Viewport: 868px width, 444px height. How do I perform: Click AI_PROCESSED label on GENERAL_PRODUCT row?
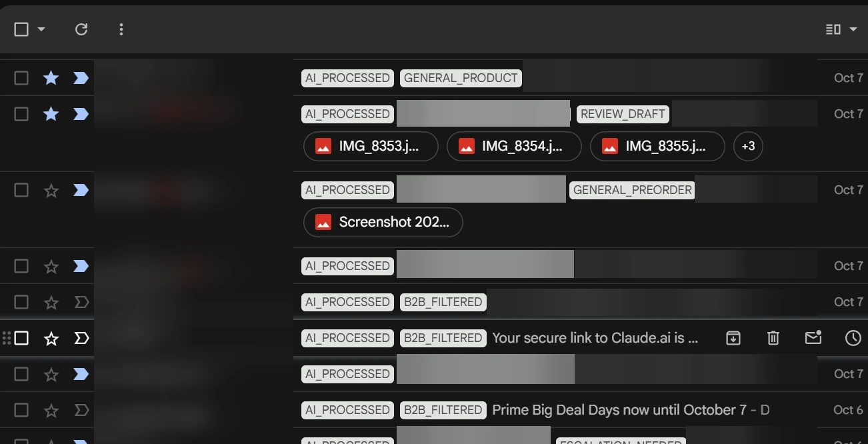coord(347,78)
